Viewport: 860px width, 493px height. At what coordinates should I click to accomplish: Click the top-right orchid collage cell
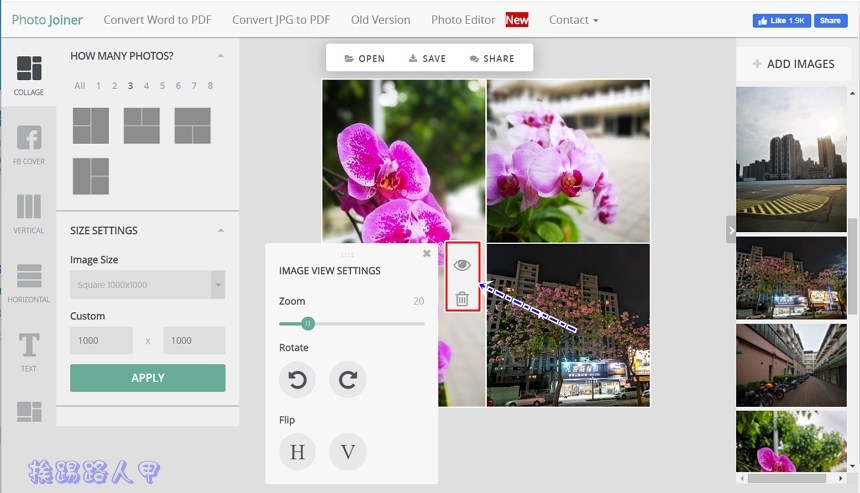coord(568,161)
